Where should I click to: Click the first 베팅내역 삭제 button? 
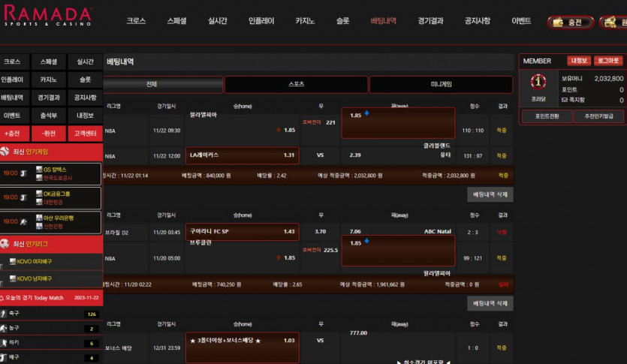pos(490,194)
